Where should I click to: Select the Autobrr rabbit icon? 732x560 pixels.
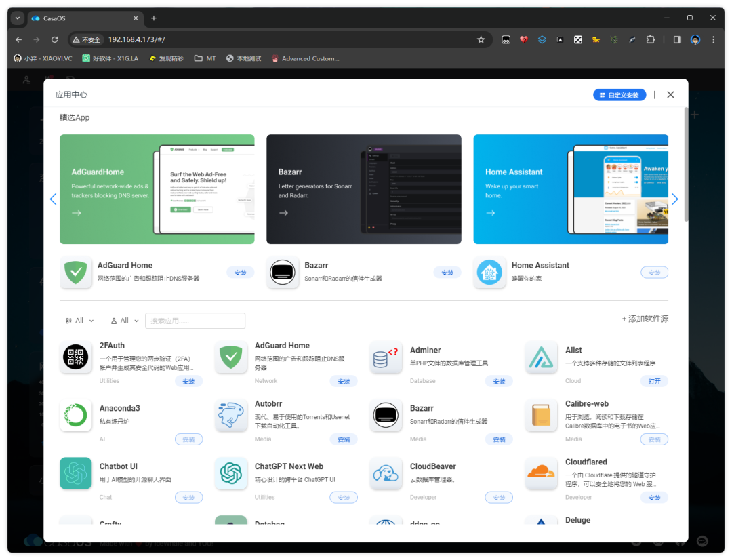click(230, 415)
